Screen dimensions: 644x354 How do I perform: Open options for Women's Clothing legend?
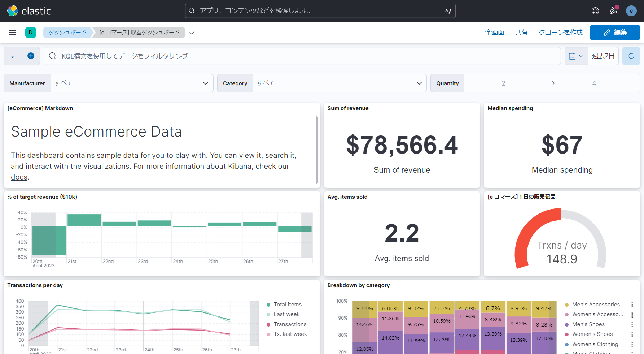click(632, 344)
